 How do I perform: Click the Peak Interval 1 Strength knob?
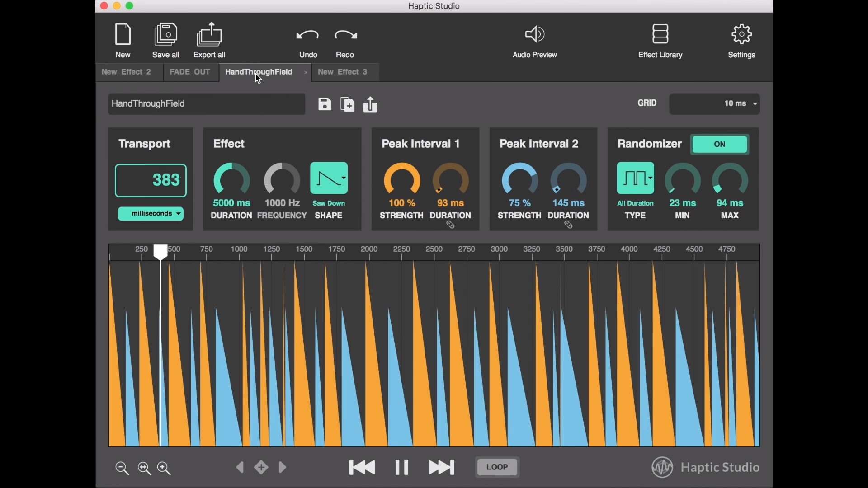pos(402,180)
